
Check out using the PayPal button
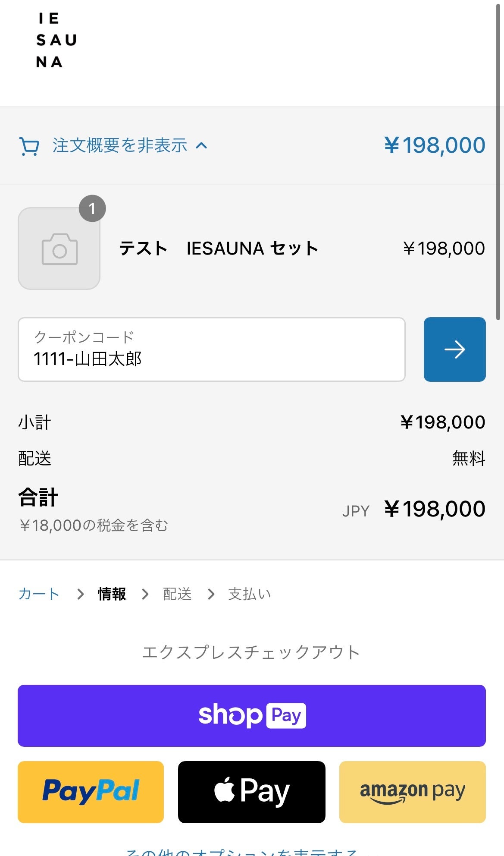(91, 792)
